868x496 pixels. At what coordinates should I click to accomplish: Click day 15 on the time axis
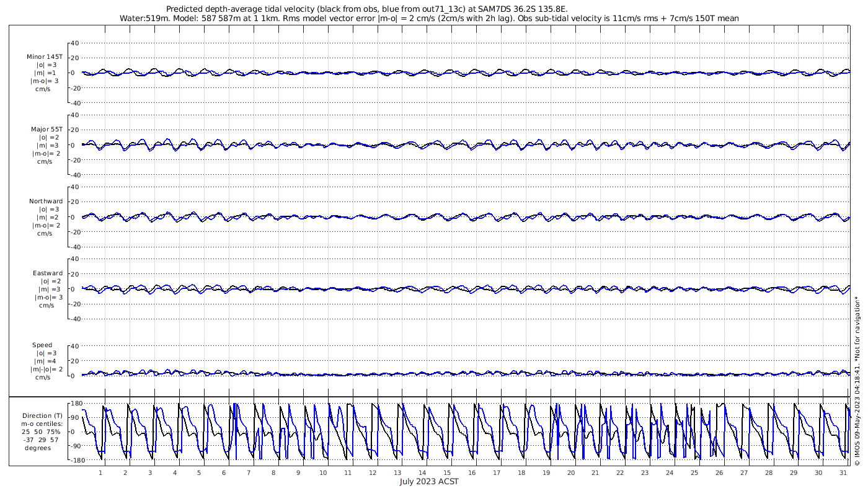(x=446, y=472)
